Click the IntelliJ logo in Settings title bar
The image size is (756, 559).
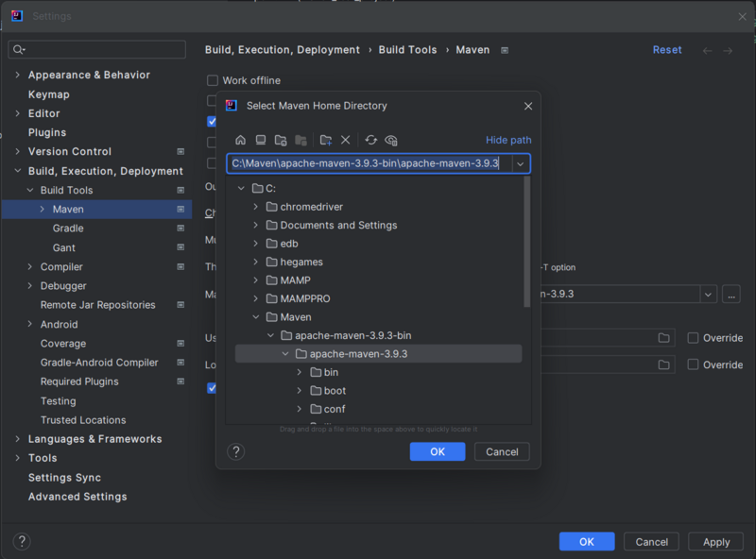pos(17,16)
